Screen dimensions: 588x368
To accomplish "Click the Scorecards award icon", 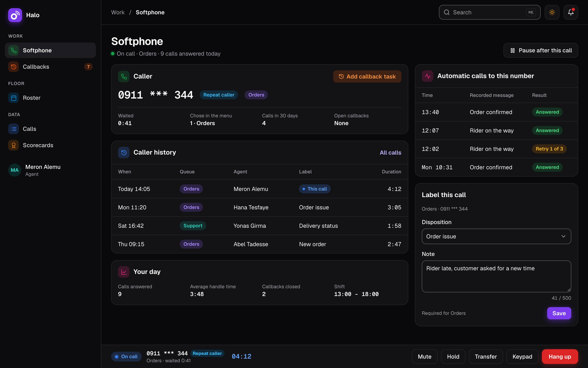I will tap(14, 145).
